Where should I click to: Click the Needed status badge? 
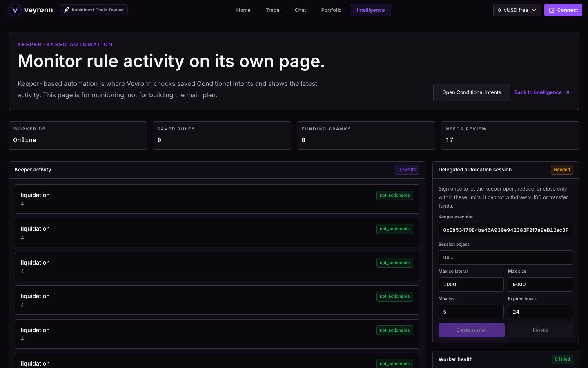click(x=562, y=170)
